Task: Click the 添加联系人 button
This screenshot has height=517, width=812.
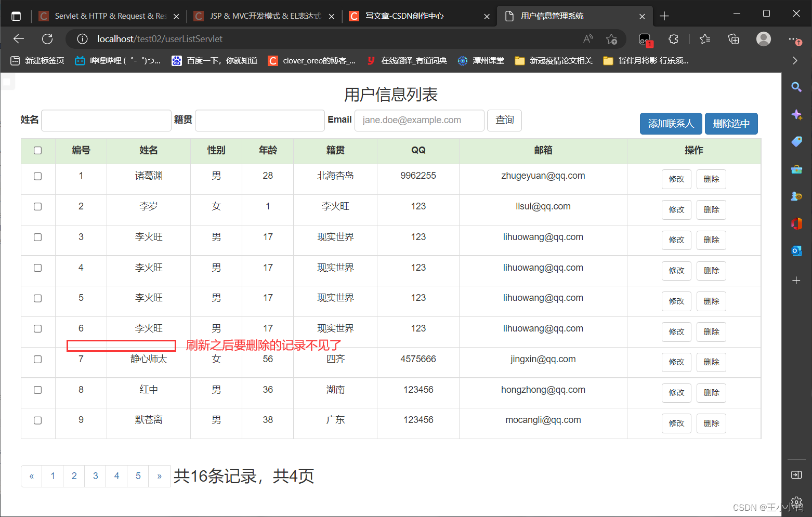Action: [671, 124]
